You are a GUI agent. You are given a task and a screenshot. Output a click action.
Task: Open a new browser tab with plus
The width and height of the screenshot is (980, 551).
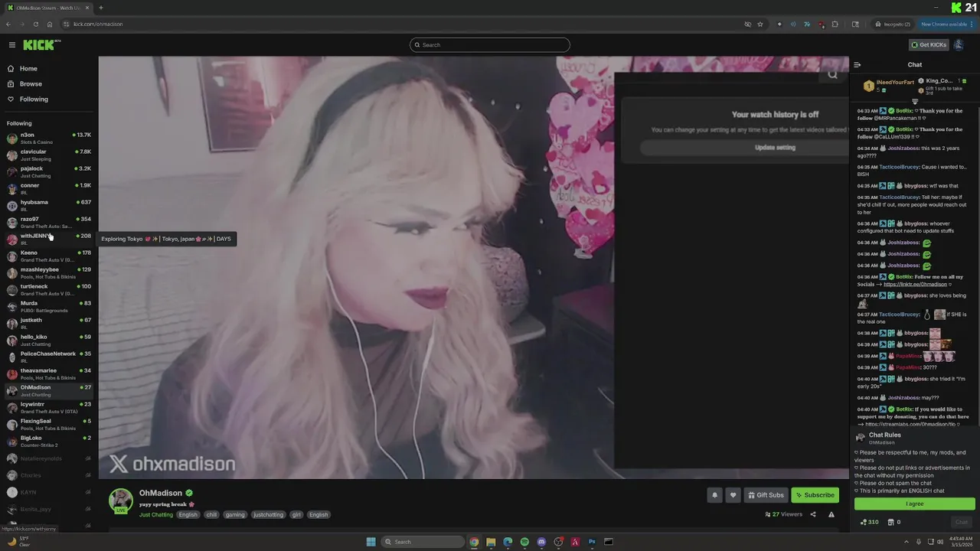(100, 8)
